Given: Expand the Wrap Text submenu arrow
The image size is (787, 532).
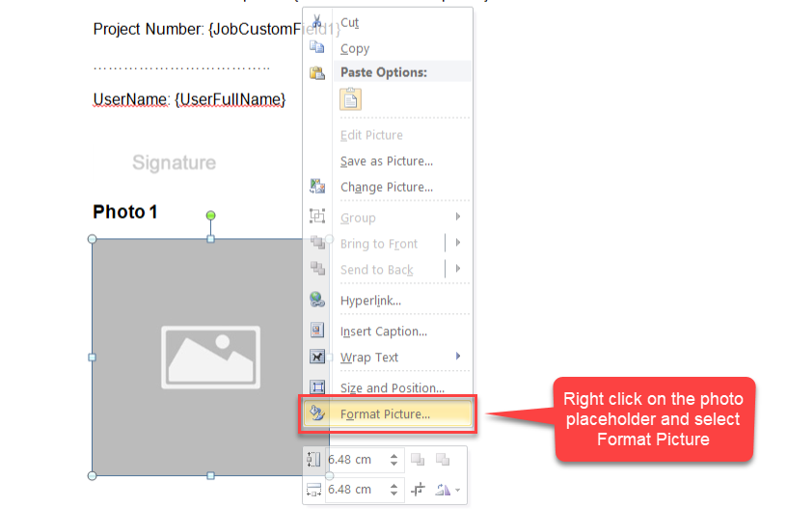Looking at the screenshot, I should click(x=457, y=357).
